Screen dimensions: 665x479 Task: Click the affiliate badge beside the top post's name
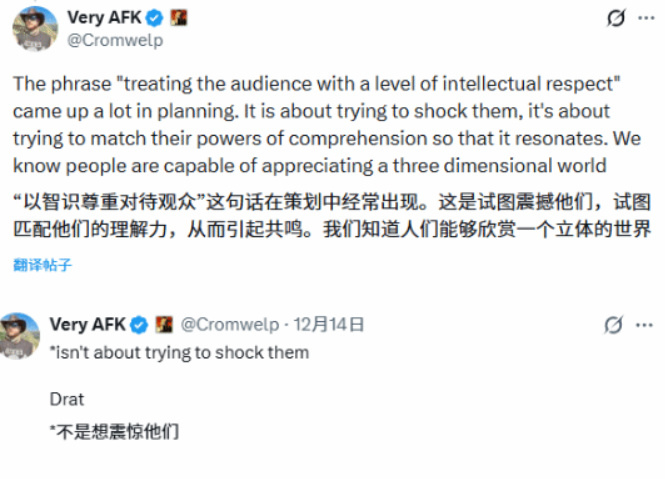(x=180, y=18)
